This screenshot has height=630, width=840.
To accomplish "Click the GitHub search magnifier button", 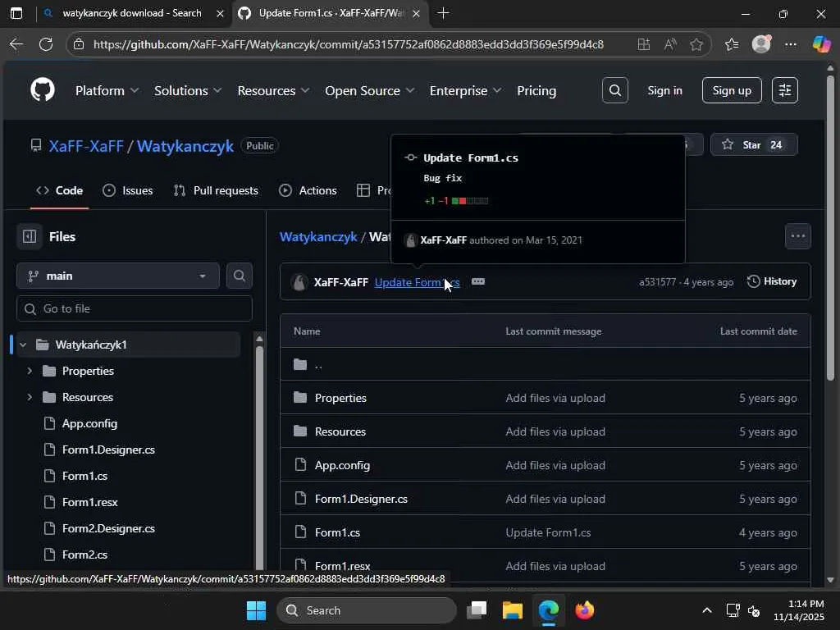I will [x=614, y=90].
